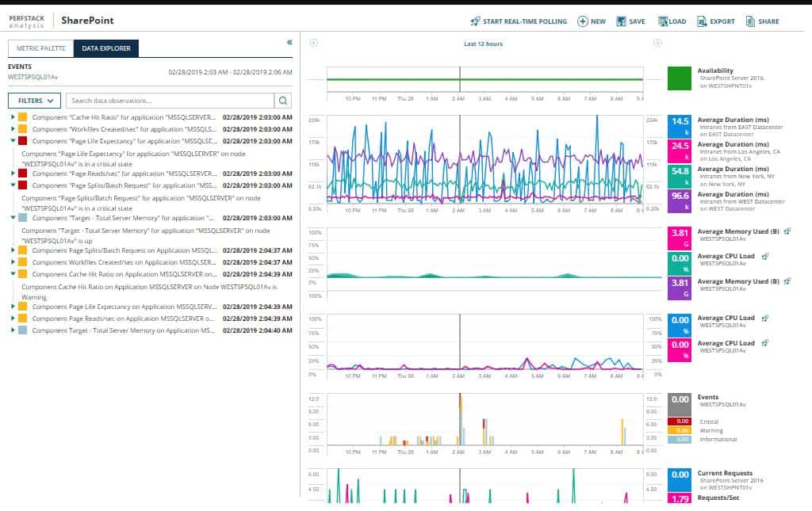Image resolution: width=812 pixels, height=511 pixels.
Task: Click the blue Current Requests swatch
Action: [679, 480]
